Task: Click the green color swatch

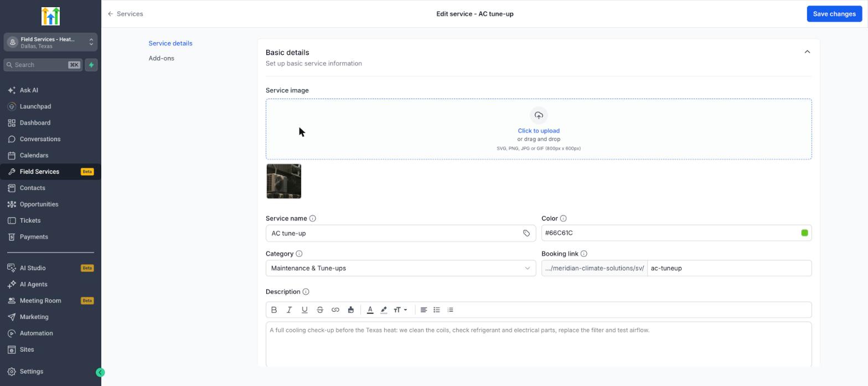Action: pyautogui.click(x=804, y=233)
